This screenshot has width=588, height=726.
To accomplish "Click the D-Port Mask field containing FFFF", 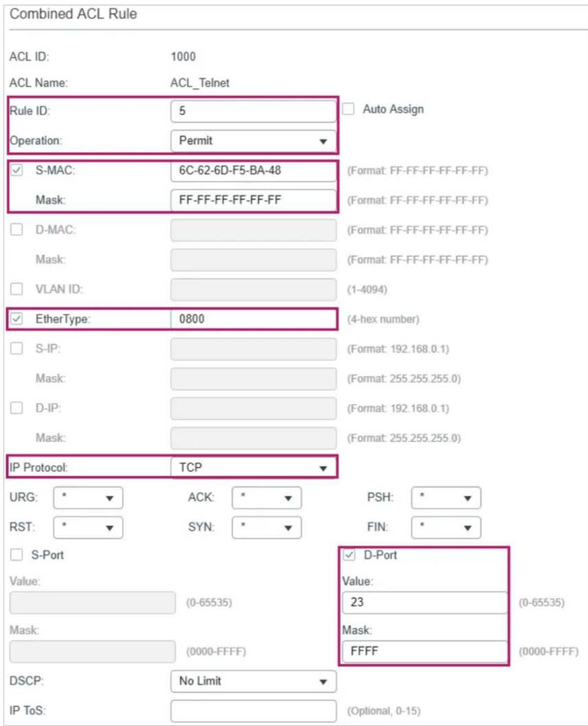I will point(425,652).
